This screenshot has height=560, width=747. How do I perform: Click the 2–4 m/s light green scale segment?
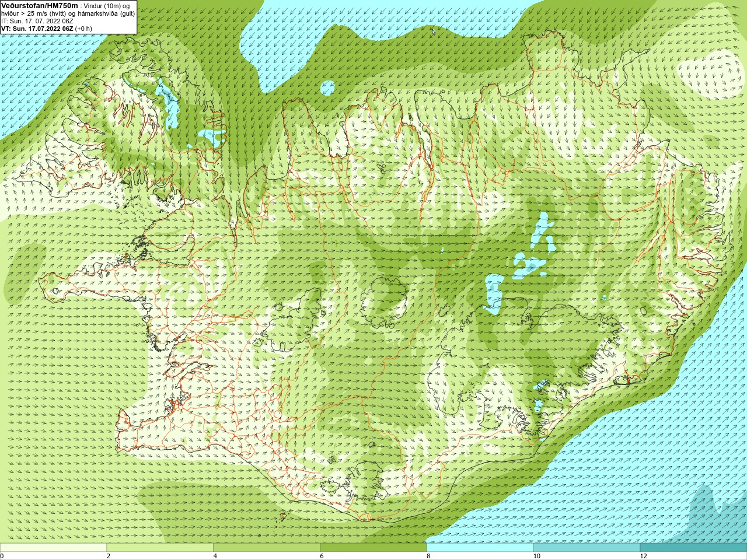pyautogui.click(x=160, y=548)
